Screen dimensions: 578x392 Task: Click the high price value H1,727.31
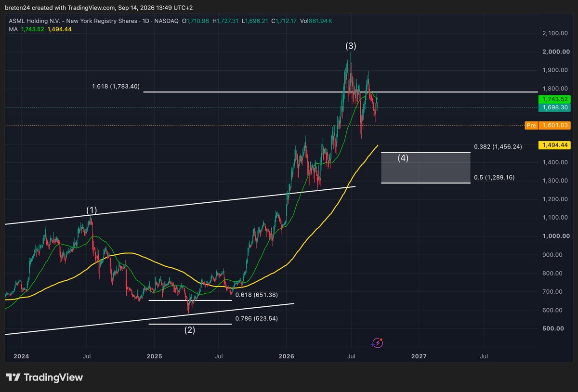click(x=226, y=21)
